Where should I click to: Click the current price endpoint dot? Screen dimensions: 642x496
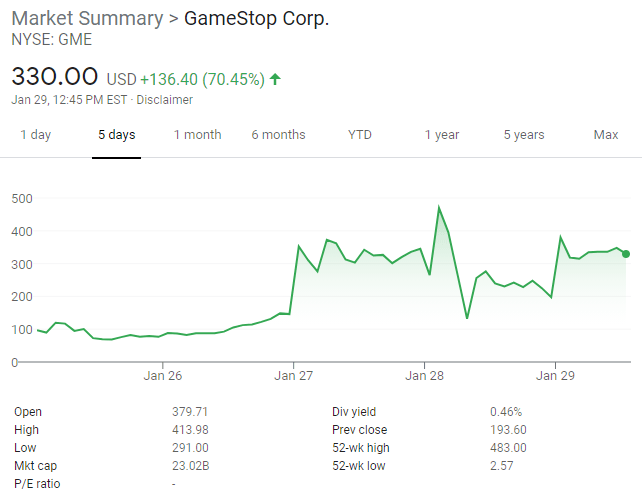click(x=626, y=254)
